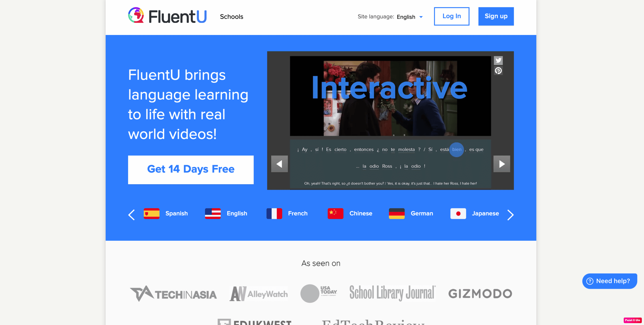Click the English translation line of subtitles

(390, 183)
